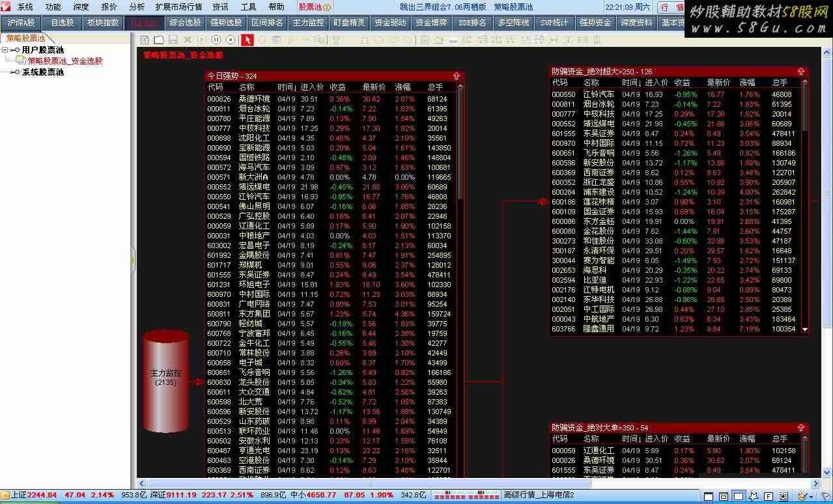833x504 pixels.
Task: Click the 行情 button at top right
Action: 672,7
